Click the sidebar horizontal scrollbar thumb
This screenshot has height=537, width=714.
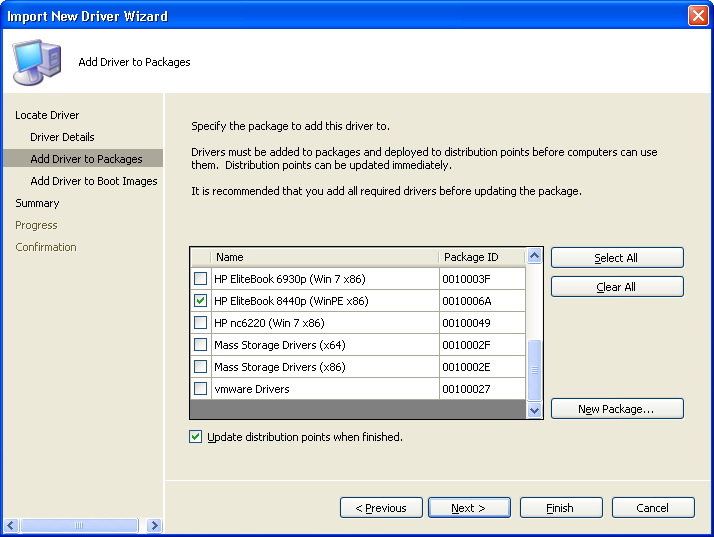pos(79,525)
